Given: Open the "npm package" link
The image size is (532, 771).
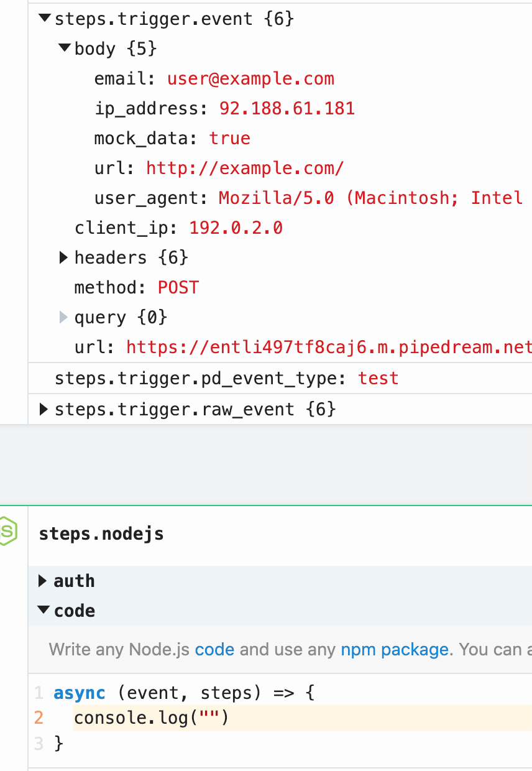Looking at the screenshot, I should [394, 650].
